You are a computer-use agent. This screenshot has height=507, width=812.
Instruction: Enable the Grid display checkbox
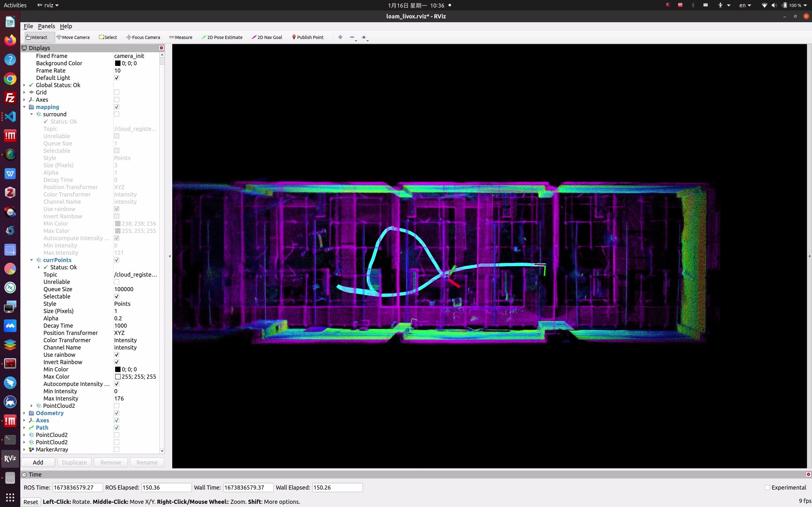117,92
